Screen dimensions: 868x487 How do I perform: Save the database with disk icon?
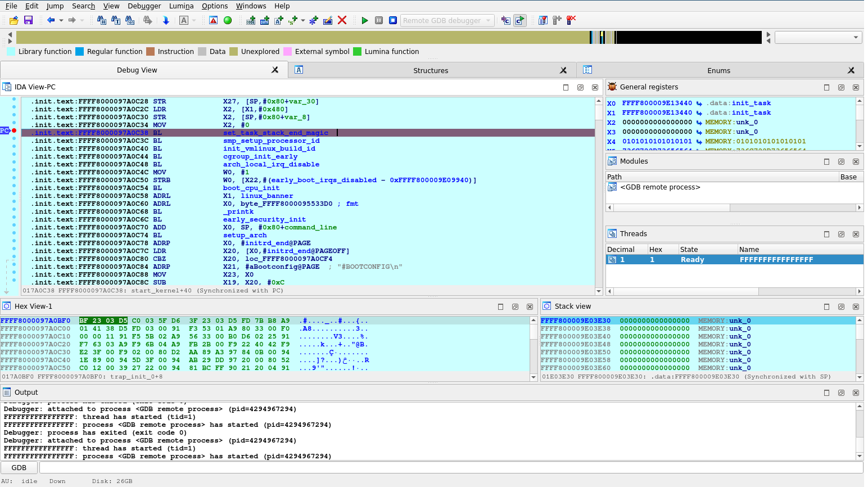[x=27, y=20]
